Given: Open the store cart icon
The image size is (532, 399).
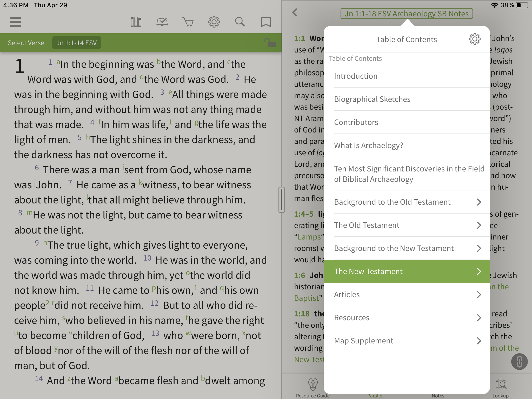Looking at the screenshot, I should 188,22.
